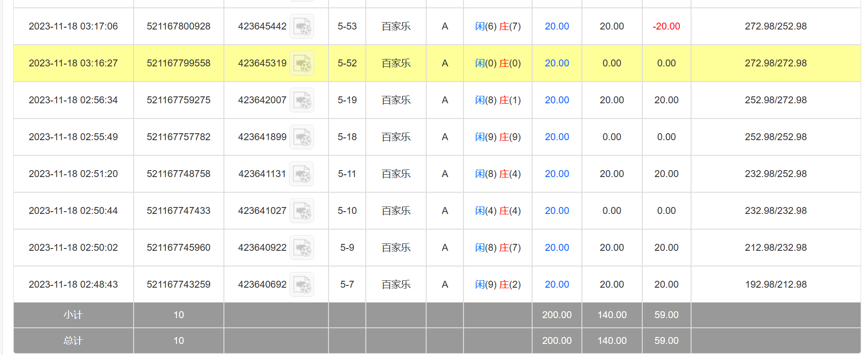Launch replay icon next to 423640692

(302, 284)
